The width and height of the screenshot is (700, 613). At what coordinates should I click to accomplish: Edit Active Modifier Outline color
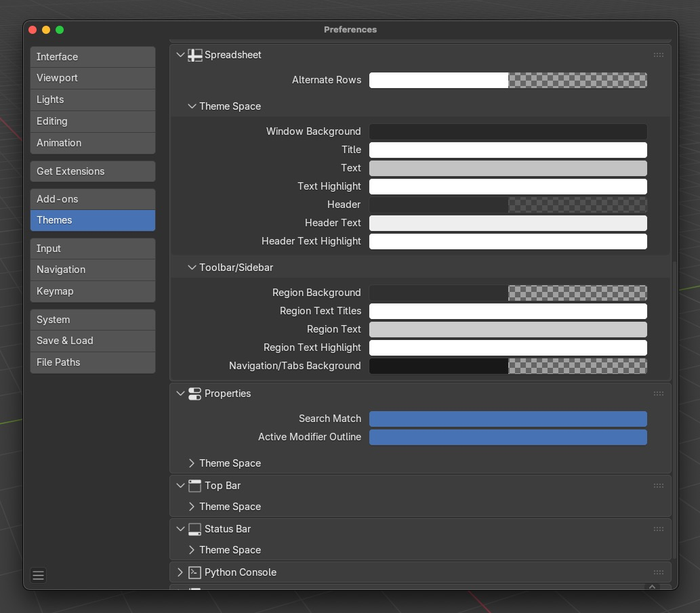coord(508,437)
